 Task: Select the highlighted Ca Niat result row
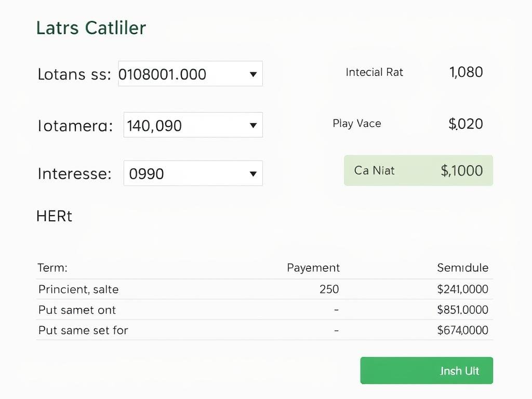click(x=418, y=170)
